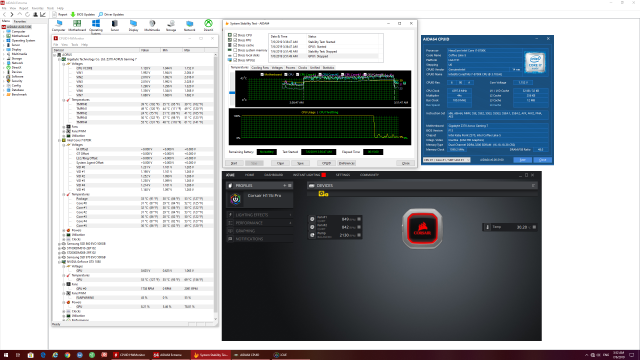Open the iCUE profiles list menu icon
This screenshot has height=360, width=640.
pos(290,186)
